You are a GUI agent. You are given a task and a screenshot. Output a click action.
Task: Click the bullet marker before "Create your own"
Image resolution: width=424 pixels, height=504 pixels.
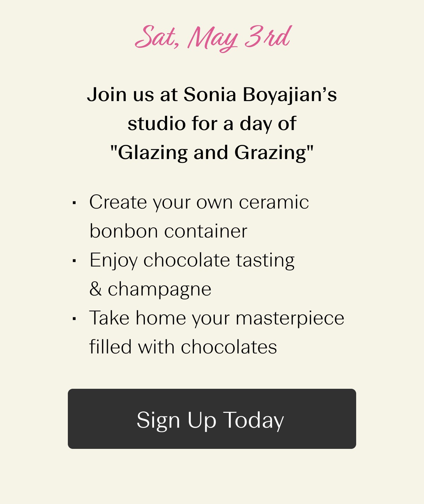pos(74,203)
